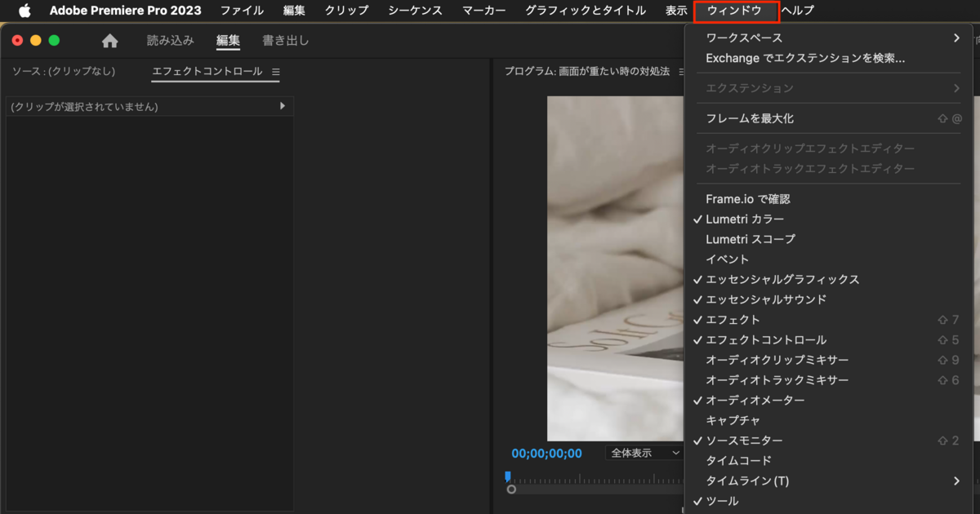Select エフェクトコントロール panel tab

point(207,72)
